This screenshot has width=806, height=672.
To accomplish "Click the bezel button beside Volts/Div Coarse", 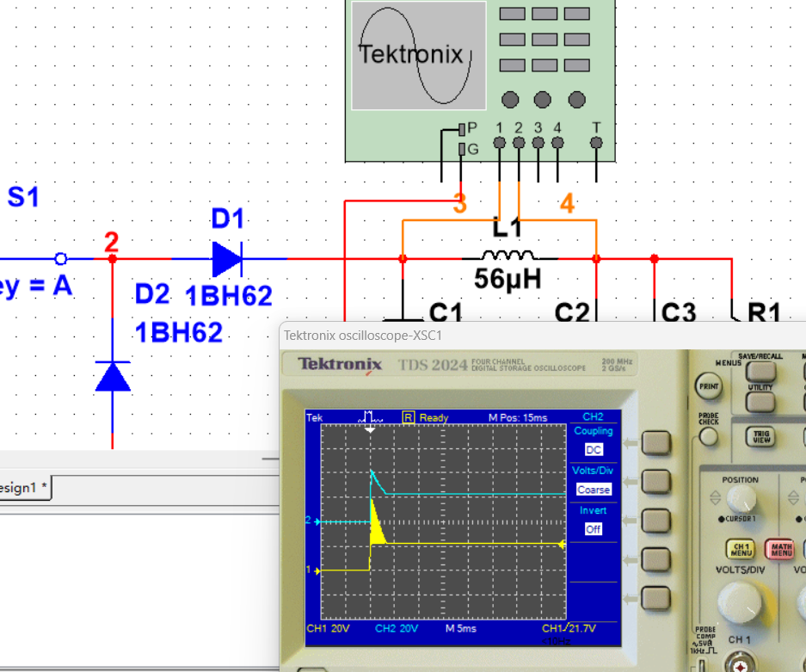I will (656, 481).
